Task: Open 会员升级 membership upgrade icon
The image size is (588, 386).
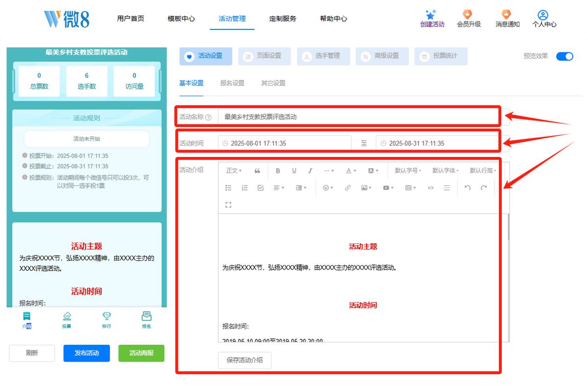Action: (468, 15)
